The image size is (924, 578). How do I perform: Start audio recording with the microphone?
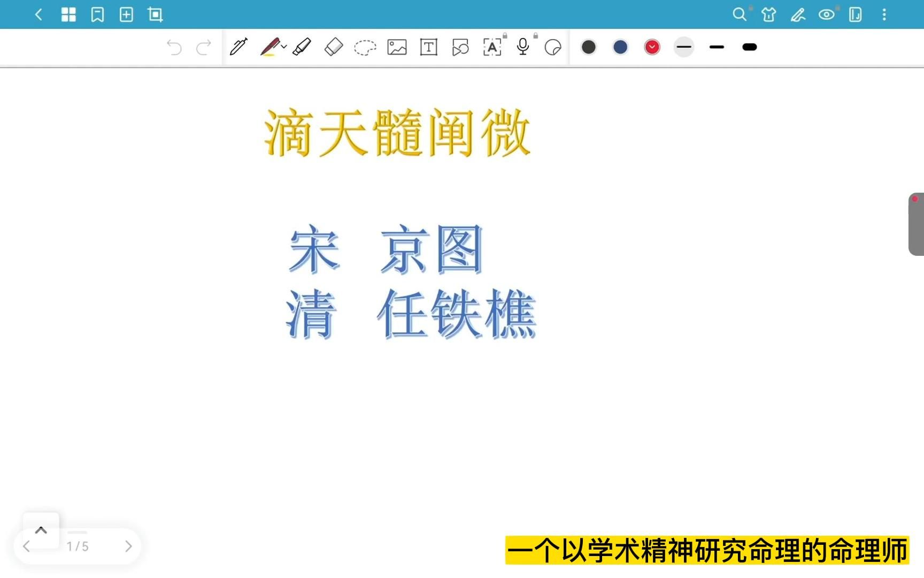click(x=523, y=47)
